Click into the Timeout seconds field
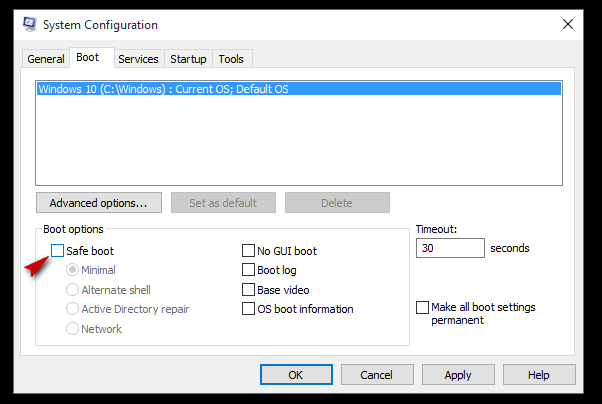The width and height of the screenshot is (602, 404). (x=450, y=248)
